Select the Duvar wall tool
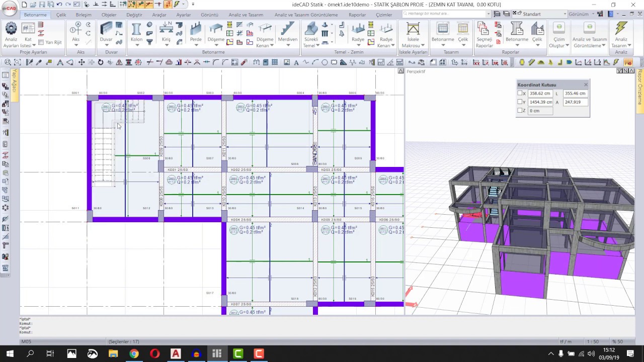Screen dimensions: 644x362 click(106, 33)
